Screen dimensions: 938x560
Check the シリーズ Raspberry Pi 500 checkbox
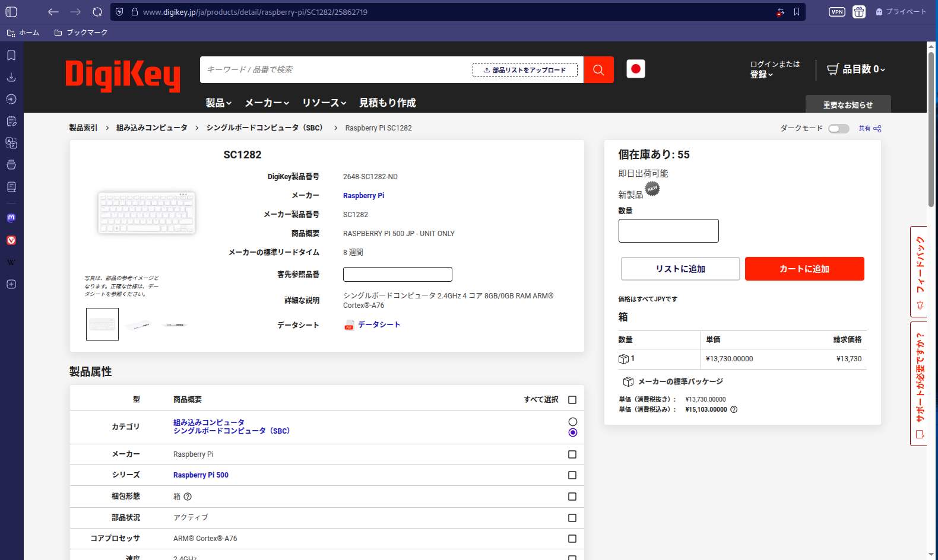pyautogui.click(x=572, y=475)
